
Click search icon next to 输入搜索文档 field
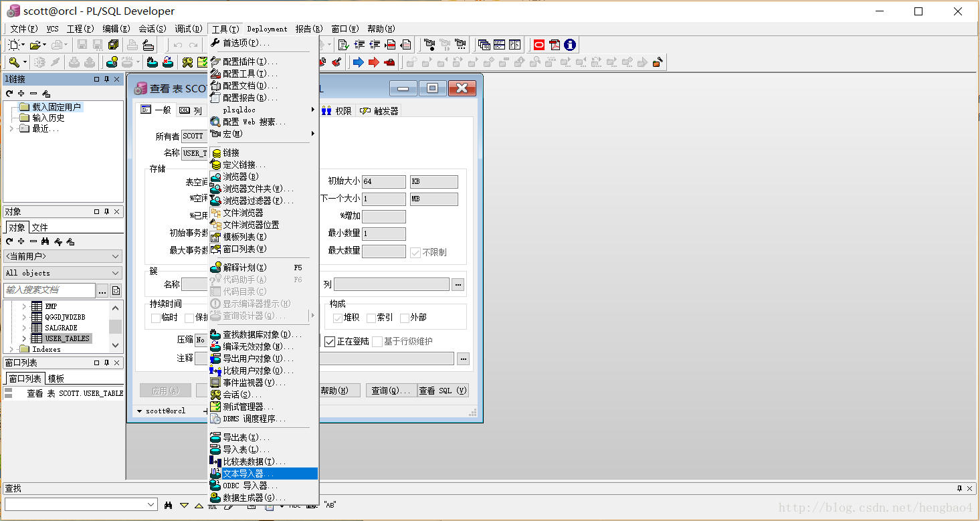[116, 291]
